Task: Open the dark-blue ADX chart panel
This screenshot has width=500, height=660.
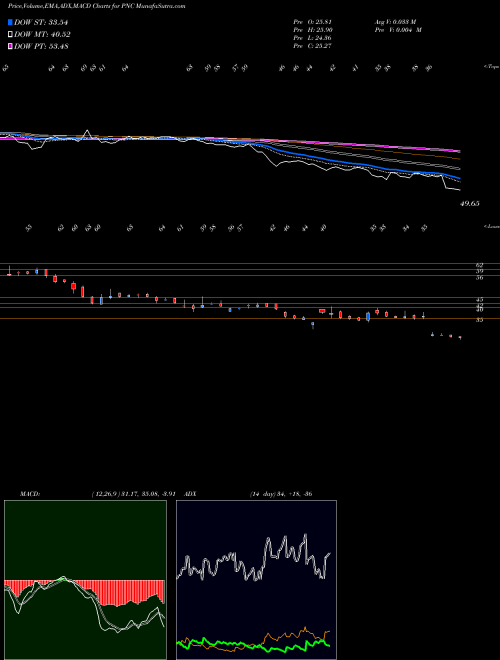Action: pos(256,580)
